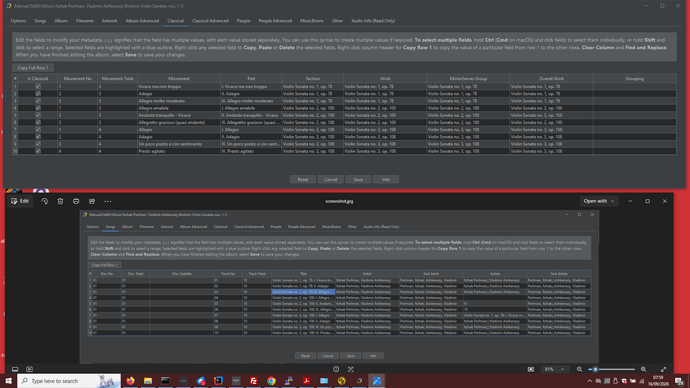Open Google Chrome from the taskbar

coord(271,381)
